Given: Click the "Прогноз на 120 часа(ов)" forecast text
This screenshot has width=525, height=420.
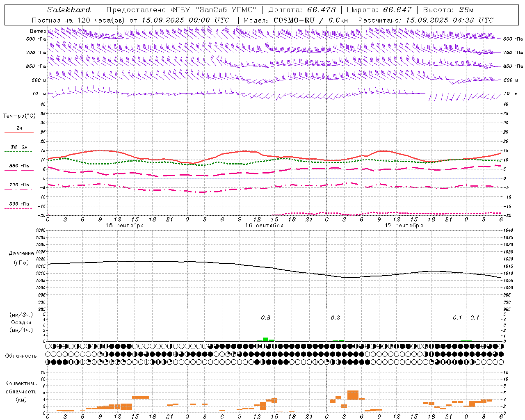Looking at the screenshot, I should pos(79,20).
